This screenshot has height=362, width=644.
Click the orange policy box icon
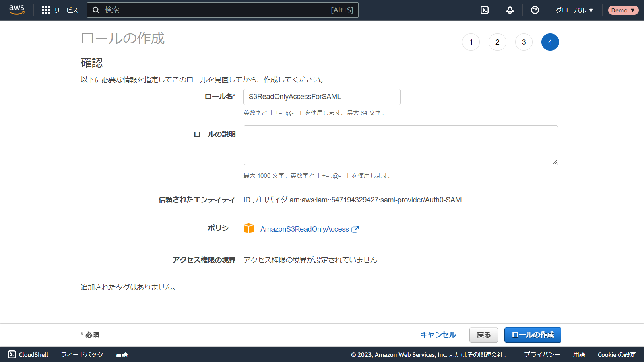[249, 228]
